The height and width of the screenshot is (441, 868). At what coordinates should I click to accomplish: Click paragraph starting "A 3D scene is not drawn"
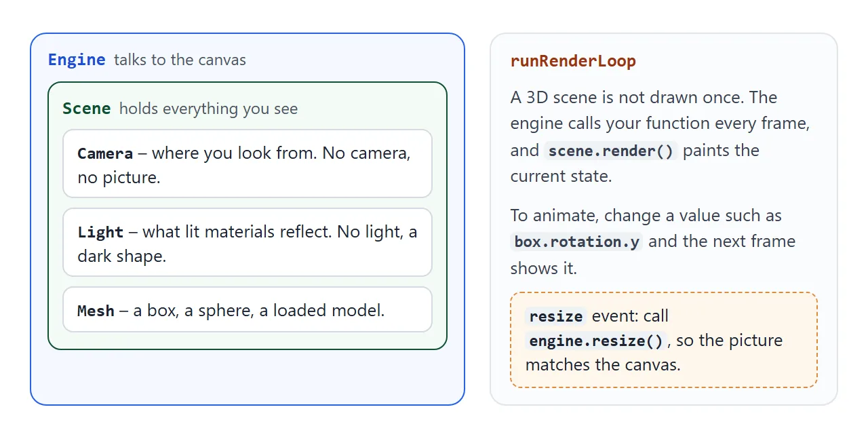[660, 137]
